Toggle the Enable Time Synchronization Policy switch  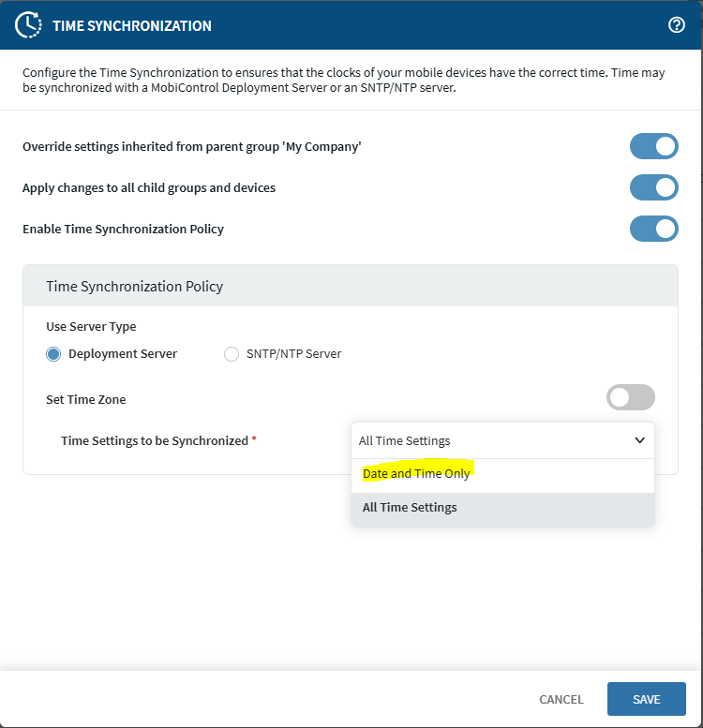pyautogui.click(x=653, y=229)
